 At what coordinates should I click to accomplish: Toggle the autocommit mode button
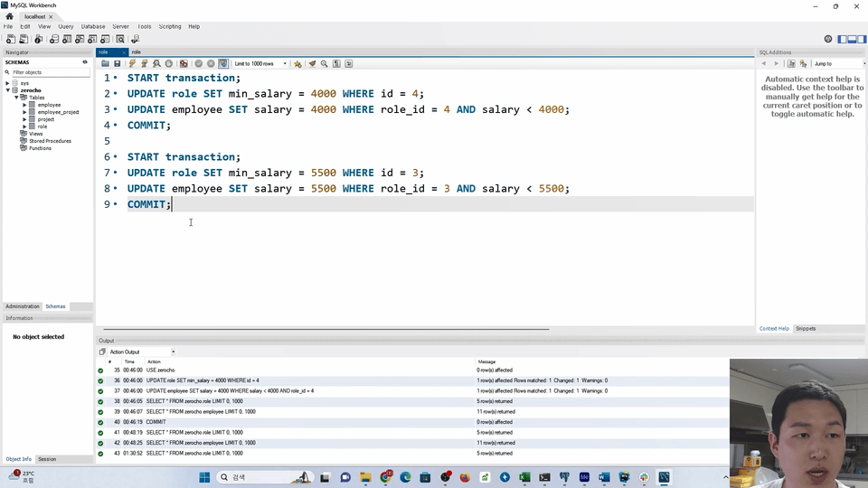click(223, 64)
